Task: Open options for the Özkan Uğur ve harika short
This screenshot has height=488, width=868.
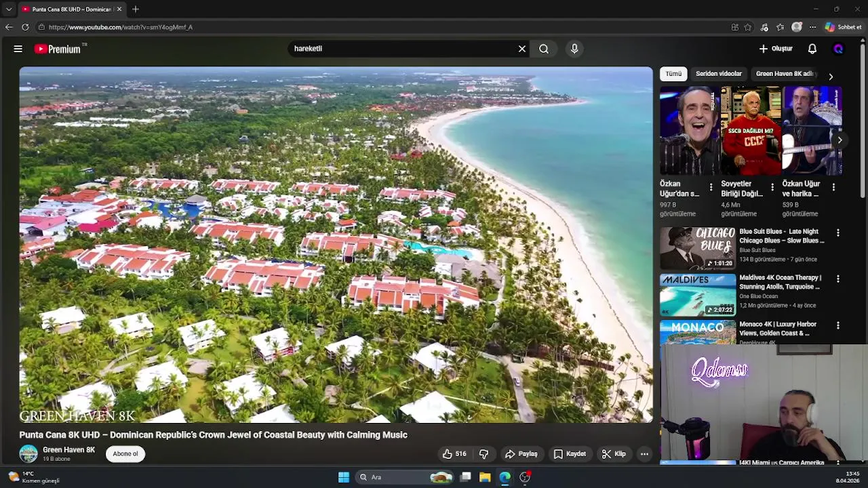Action: (833, 187)
